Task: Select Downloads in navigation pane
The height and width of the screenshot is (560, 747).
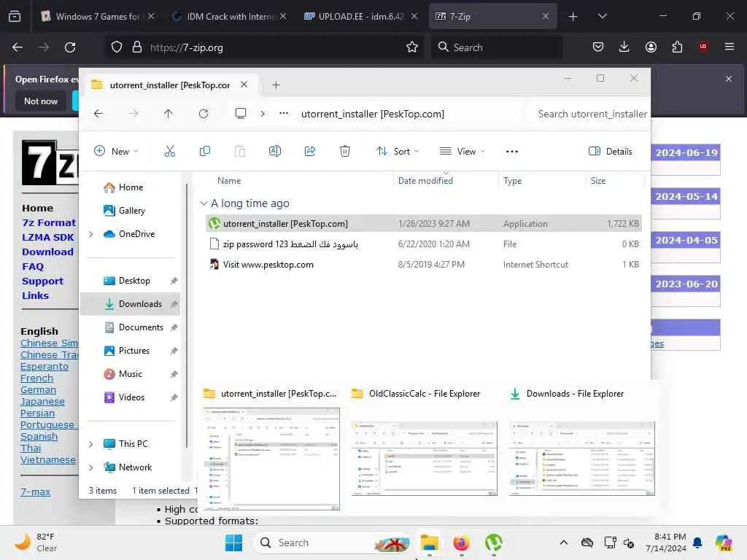Action: [x=130, y=304]
